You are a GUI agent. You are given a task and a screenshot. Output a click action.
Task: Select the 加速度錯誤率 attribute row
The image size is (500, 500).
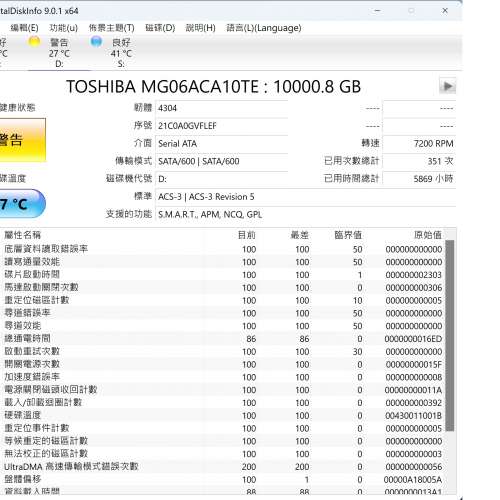point(223,377)
